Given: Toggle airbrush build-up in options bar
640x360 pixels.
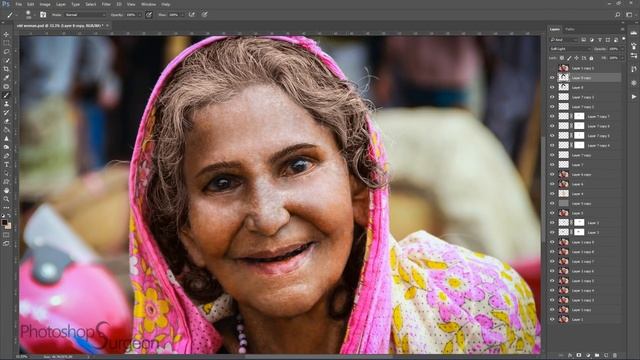Looking at the screenshot, I should coord(192,15).
